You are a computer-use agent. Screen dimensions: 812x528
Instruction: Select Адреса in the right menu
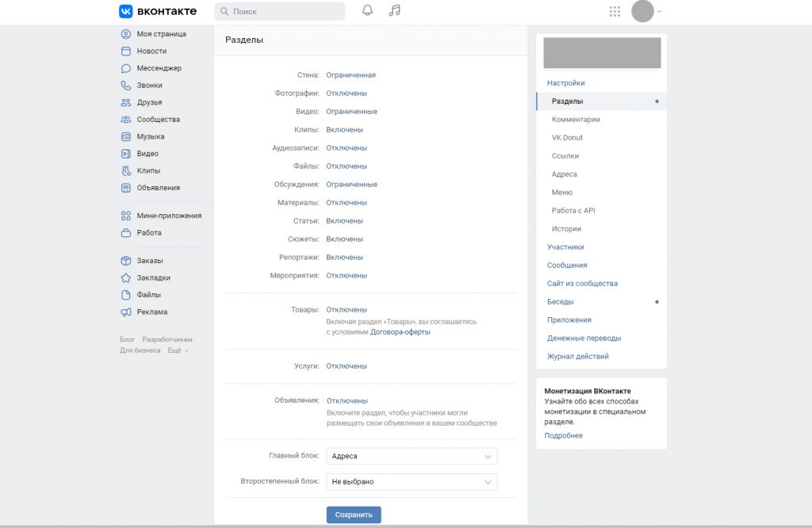564,174
